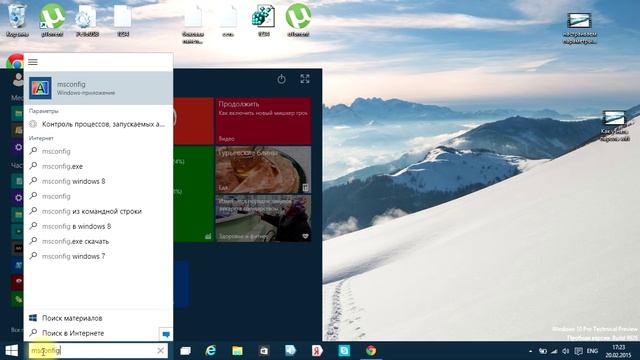This screenshot has height=360, width=640.
Task: Select the 'msconfig windows 7' suggestion
Action: (98, 256)
